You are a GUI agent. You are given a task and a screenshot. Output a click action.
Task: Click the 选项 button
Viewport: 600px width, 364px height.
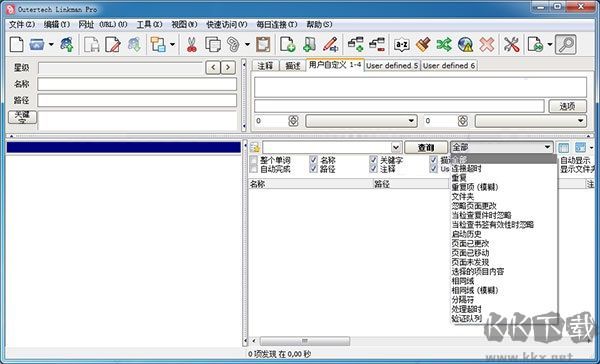567,106
